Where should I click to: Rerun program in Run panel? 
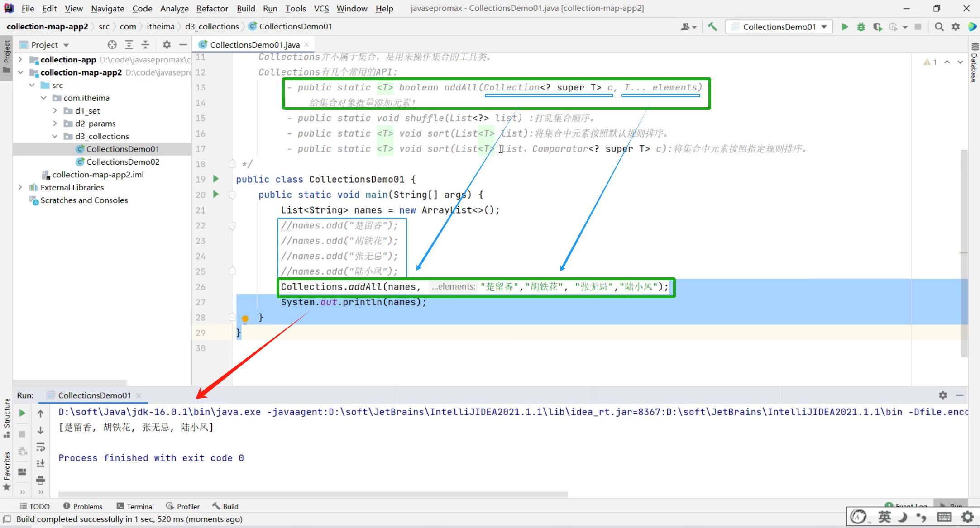point(22,413)
